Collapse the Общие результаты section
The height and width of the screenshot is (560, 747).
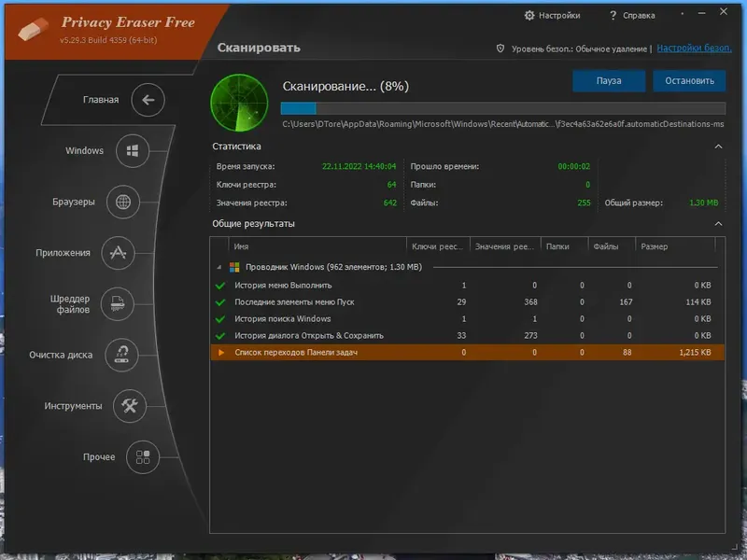[718, 223]
